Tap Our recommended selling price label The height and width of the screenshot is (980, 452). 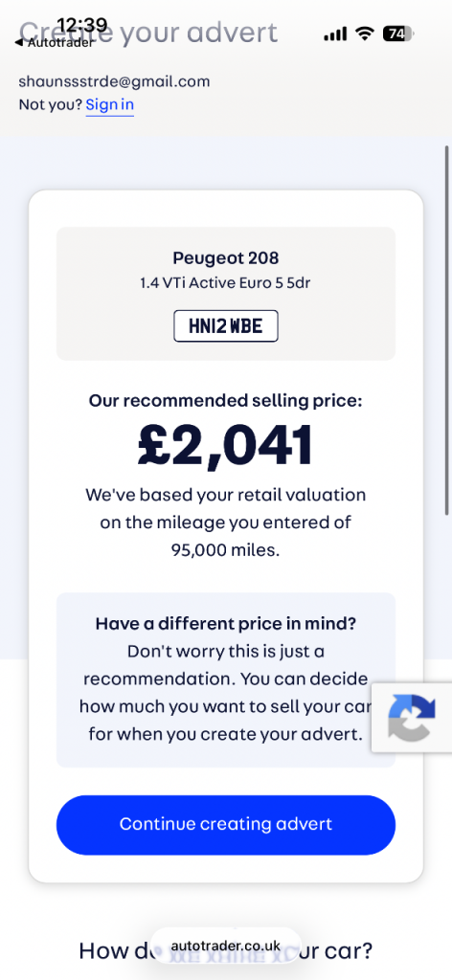tap(226, 401)
